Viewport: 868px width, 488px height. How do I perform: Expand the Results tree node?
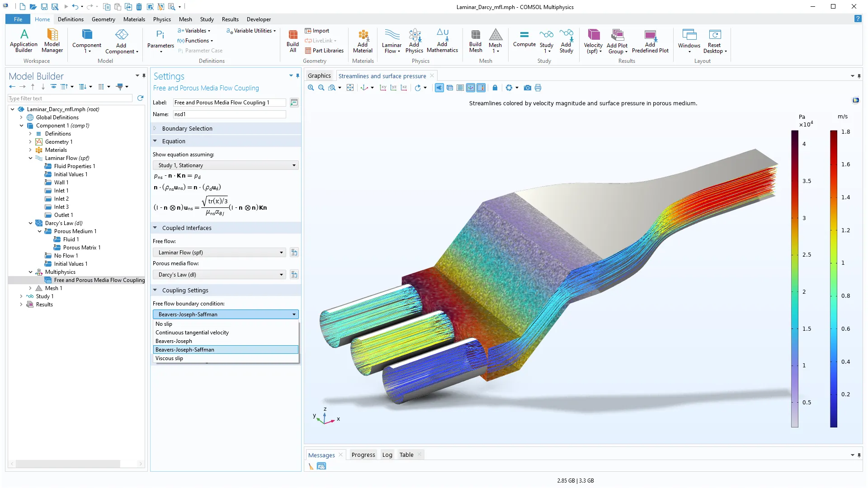point(21,305)
